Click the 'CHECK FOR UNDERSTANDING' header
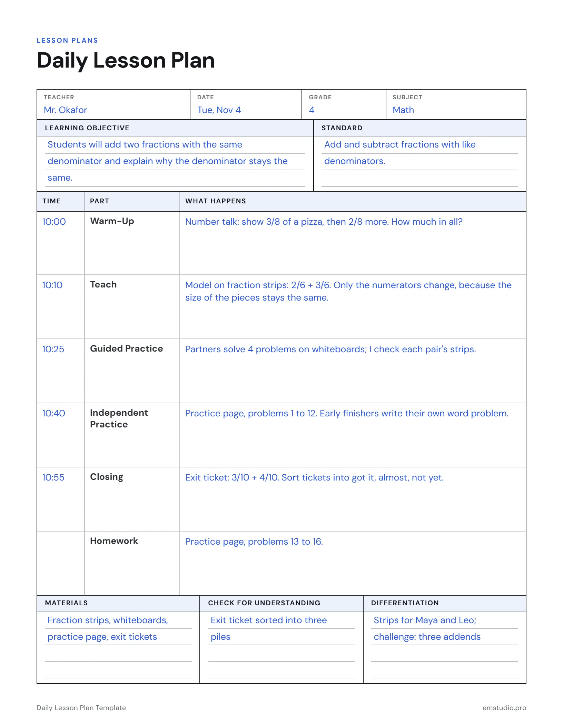 click(264, 603)
